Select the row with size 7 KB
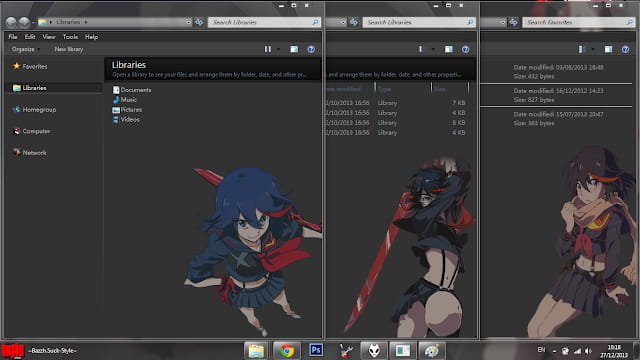Viewport: 640px width, 360px height. pos(396,103)
